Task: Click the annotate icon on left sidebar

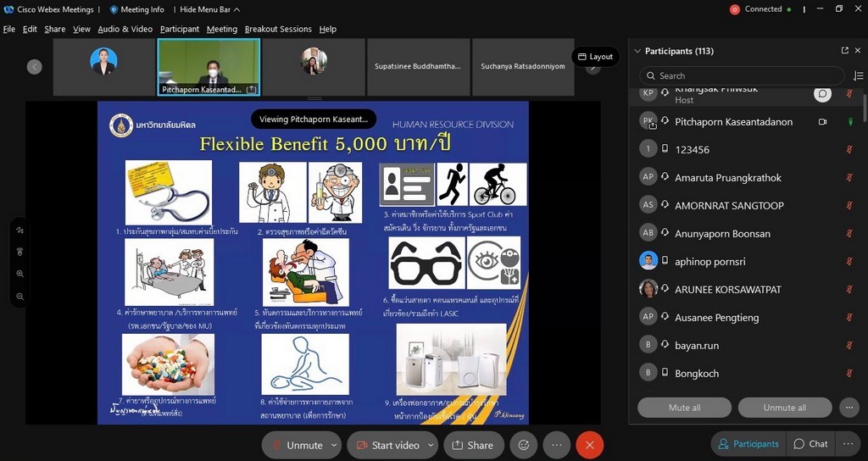Action: (20, 230)
